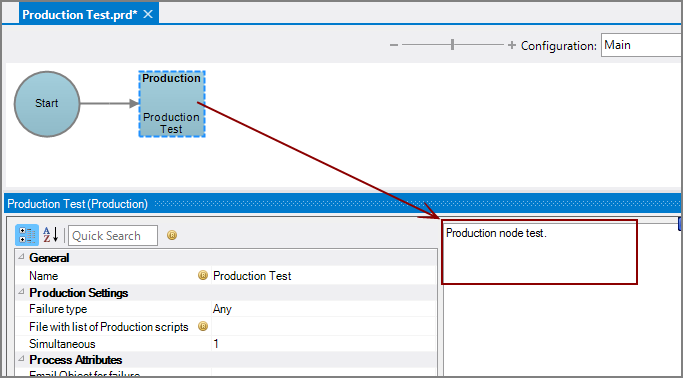
Task: Collapse the Production Settings section
Action: tap(20, 292)
